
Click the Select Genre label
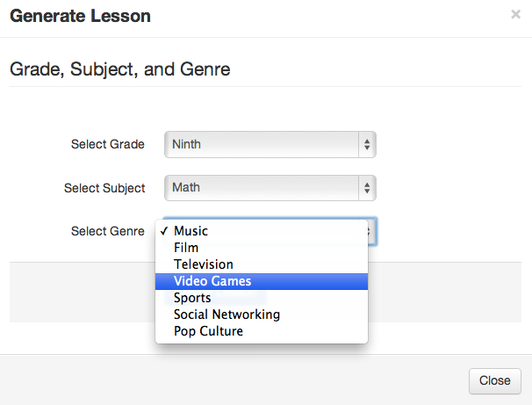point(108,231)
